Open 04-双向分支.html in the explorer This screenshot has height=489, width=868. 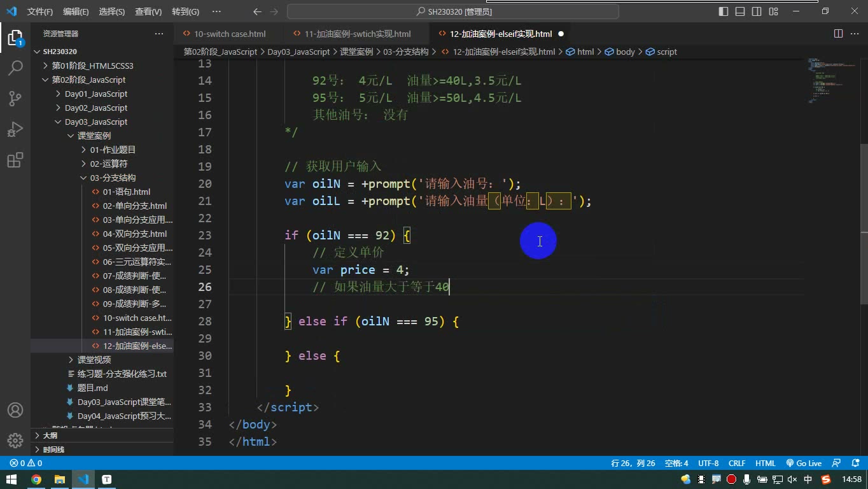(x=135, y=234)
